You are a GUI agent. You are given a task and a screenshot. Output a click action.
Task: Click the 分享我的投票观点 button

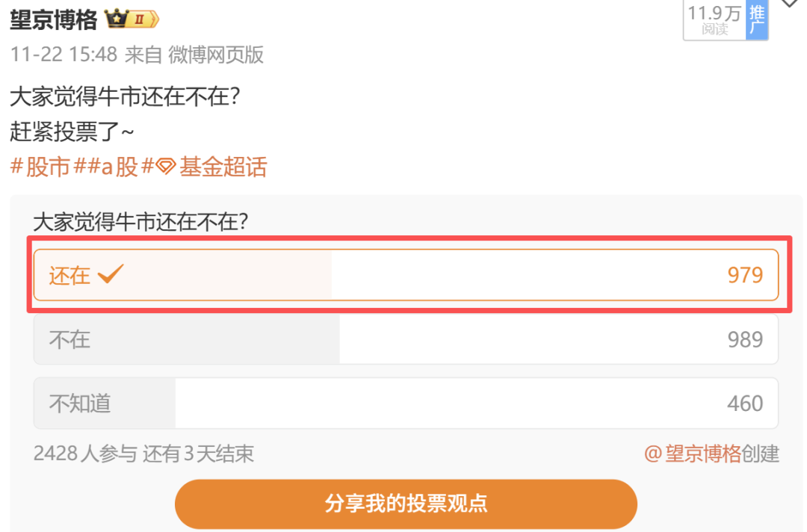pyautogui.click(x=406, y=504)
